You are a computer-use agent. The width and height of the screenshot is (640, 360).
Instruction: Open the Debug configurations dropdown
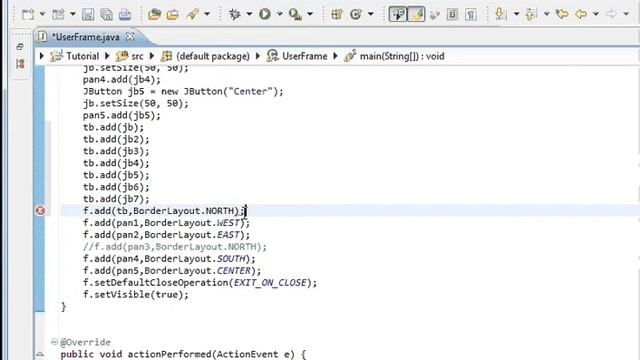click(x=249, y=14)
